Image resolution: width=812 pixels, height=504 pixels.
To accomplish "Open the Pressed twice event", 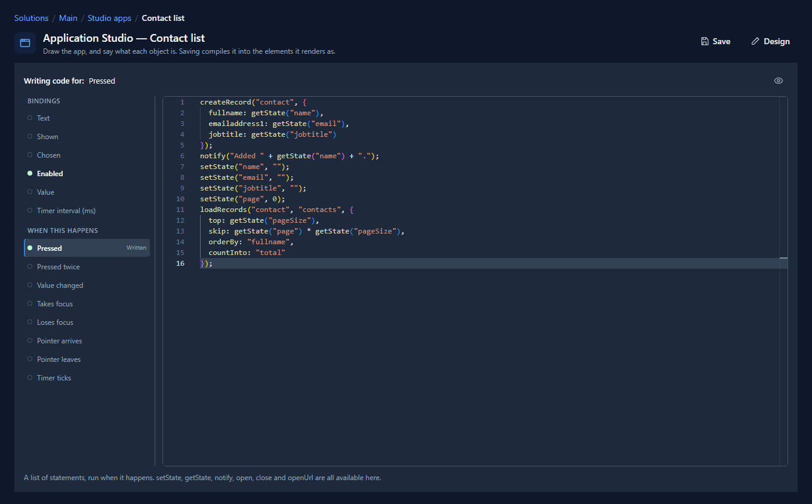I will [87, 267].
